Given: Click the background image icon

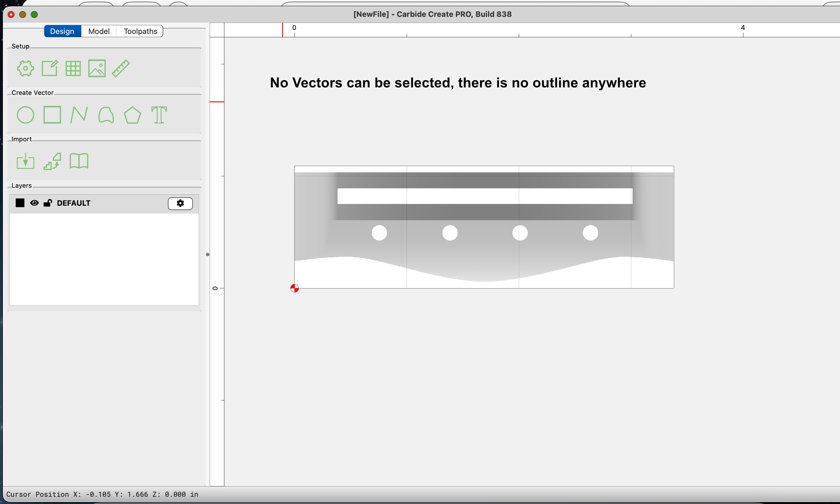Looking at the screenshot, I should click(x=97, y=68).
